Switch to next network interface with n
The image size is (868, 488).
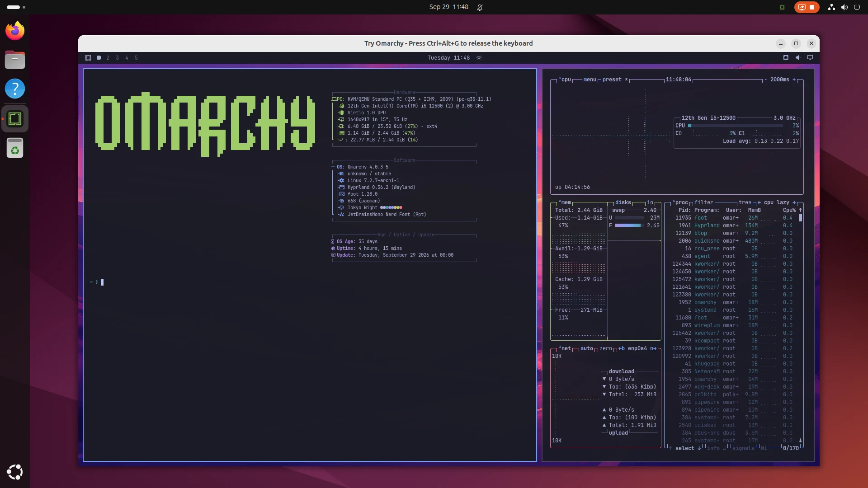[x=653, y=348]
